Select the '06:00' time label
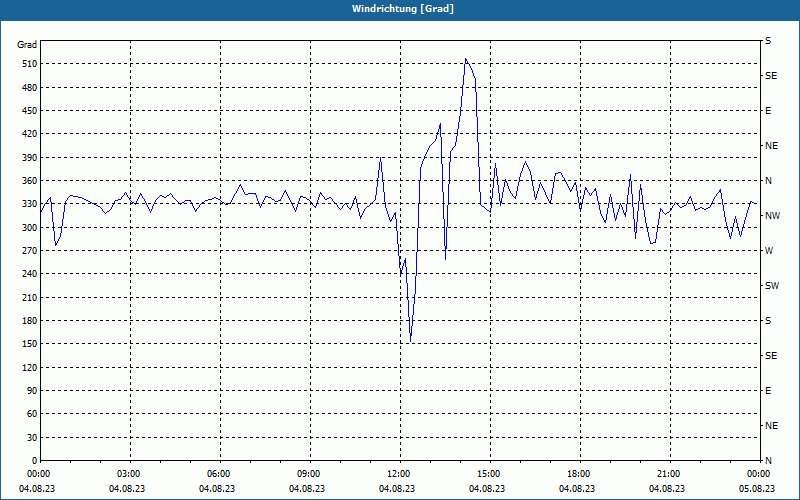 point(219,474)
